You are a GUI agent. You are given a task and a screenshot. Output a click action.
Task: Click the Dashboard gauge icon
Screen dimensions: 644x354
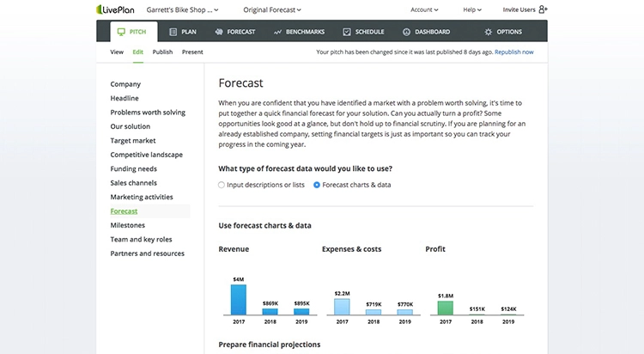405,32
